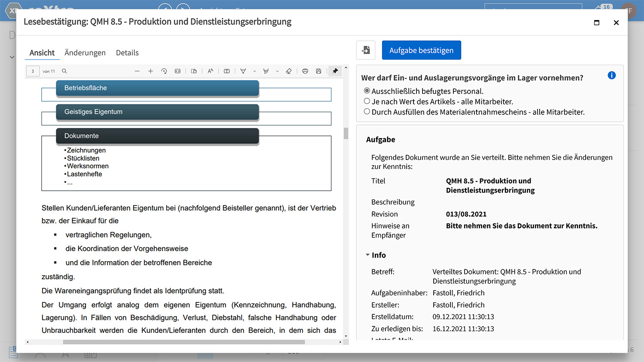Image resolution: width=644 pixels, height=362 pixels.
Task: Save the document with disk icon
Action: (x=319, y=71)
